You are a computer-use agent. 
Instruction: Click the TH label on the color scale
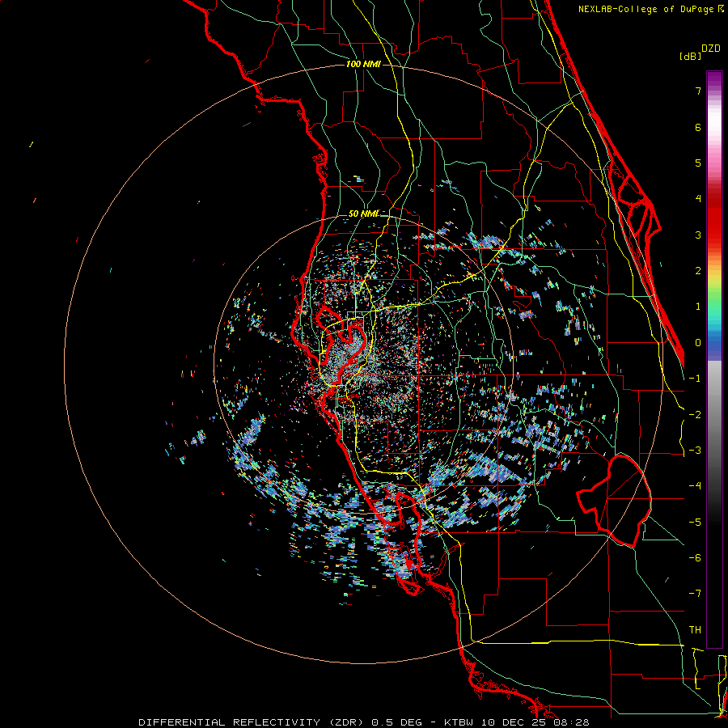click(x=695, y=630)
